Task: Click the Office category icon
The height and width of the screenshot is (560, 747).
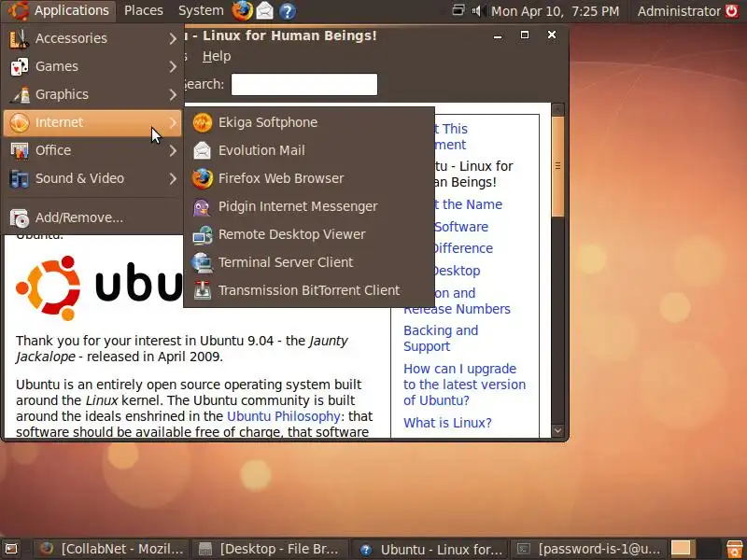Action: click(x=20, y=151)
